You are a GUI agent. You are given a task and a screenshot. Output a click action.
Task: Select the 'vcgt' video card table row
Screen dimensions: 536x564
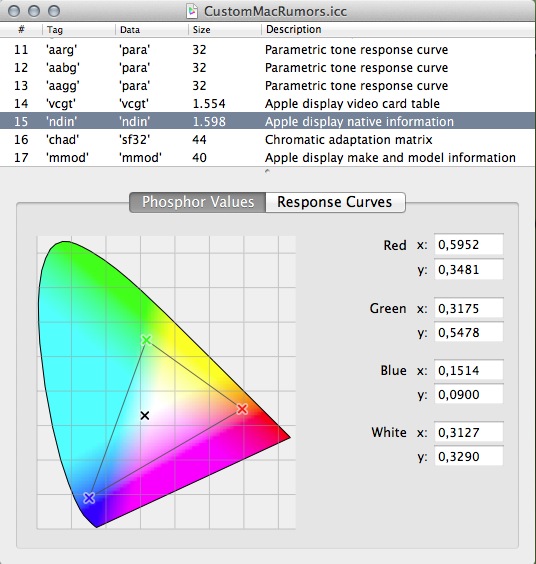pyautogui.click(x=268, y=104)
